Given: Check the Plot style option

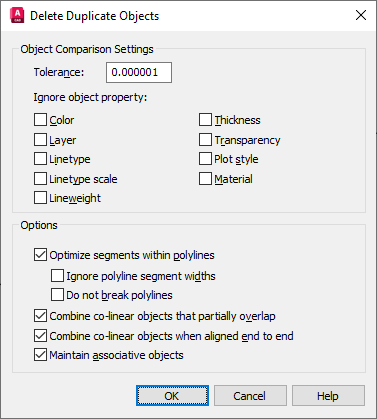Looking at the screenshot, I should click(x=205, y=159).
